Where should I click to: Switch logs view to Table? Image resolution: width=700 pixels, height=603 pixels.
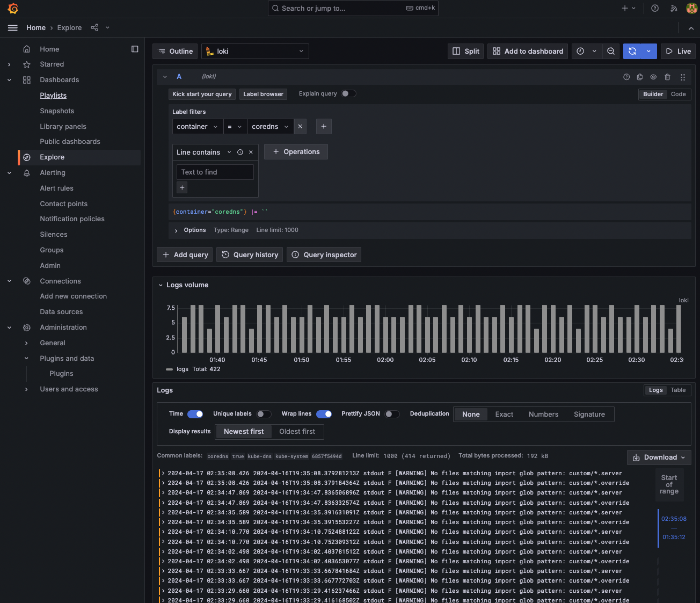click(x=678, y=390)
